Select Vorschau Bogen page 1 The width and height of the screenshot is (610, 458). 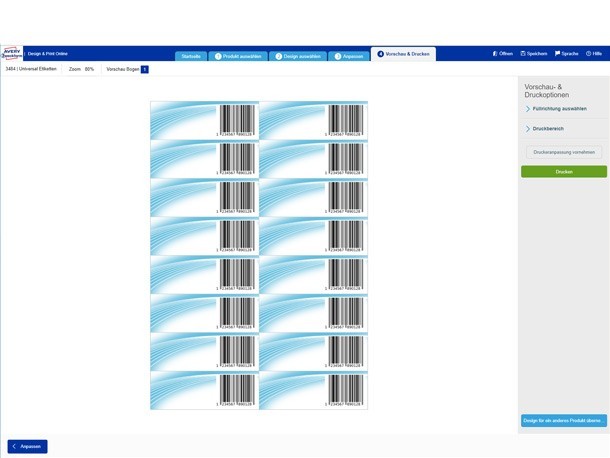(x=144, y=69)
